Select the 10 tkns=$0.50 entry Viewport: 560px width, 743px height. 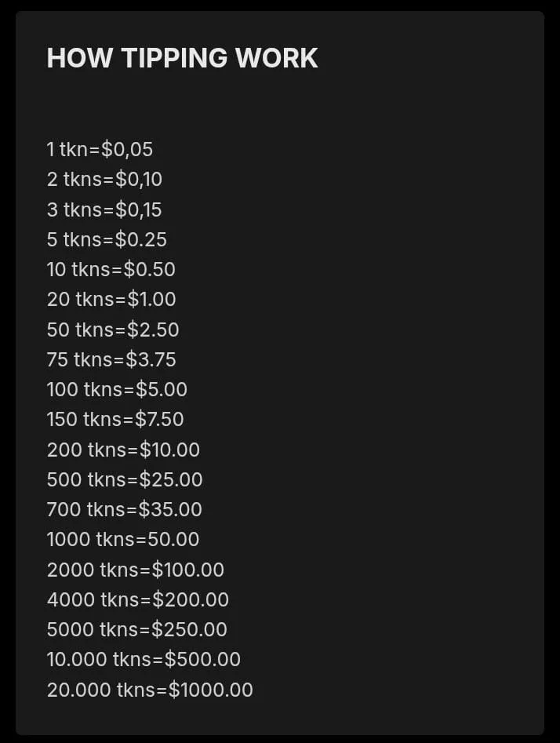[111, 269]
